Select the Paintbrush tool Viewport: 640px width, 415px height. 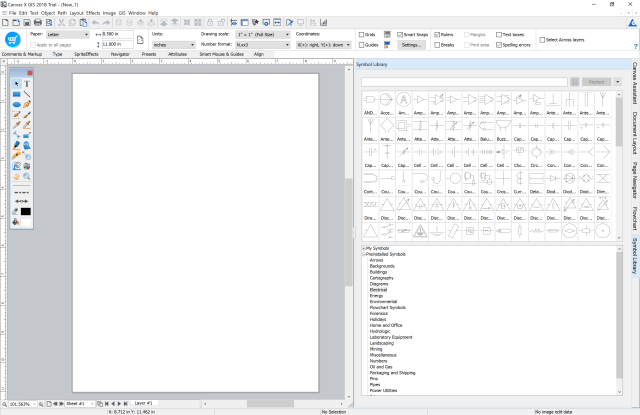27,115
